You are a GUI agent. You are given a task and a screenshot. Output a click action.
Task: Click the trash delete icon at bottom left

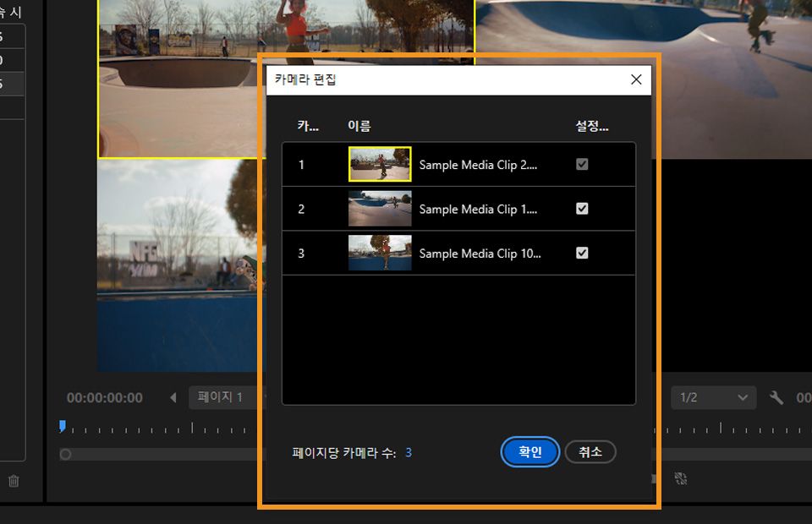pos(14,481)
